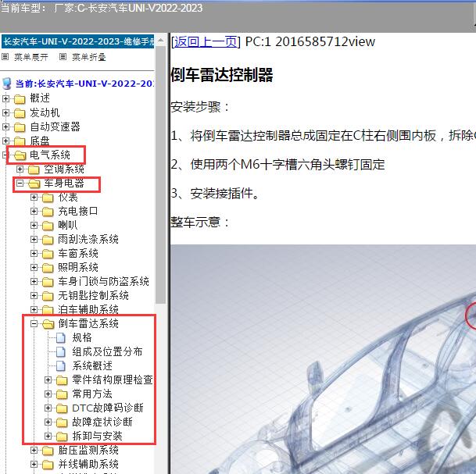Expand the 空调系统 tree node

click(20, 169)
